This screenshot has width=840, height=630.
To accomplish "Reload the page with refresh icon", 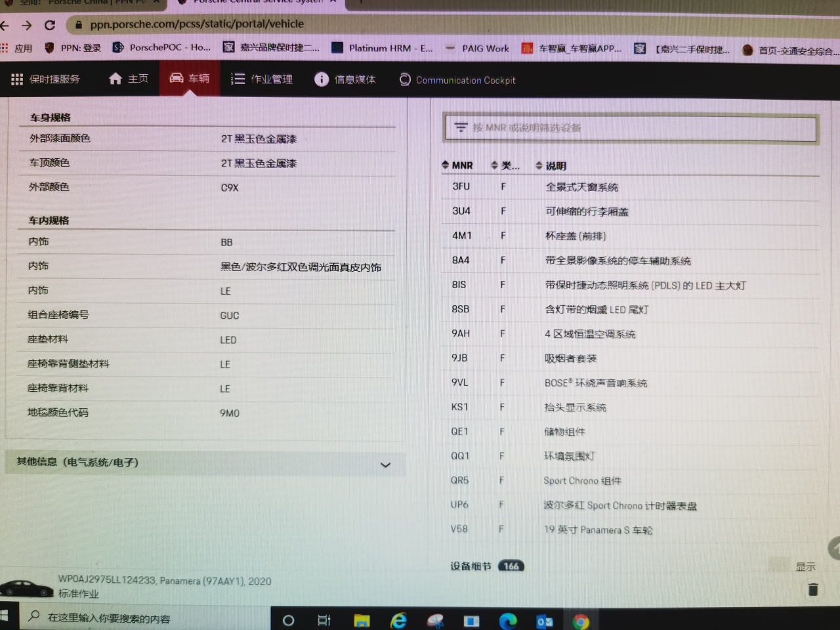I will [x=50, y=25].
